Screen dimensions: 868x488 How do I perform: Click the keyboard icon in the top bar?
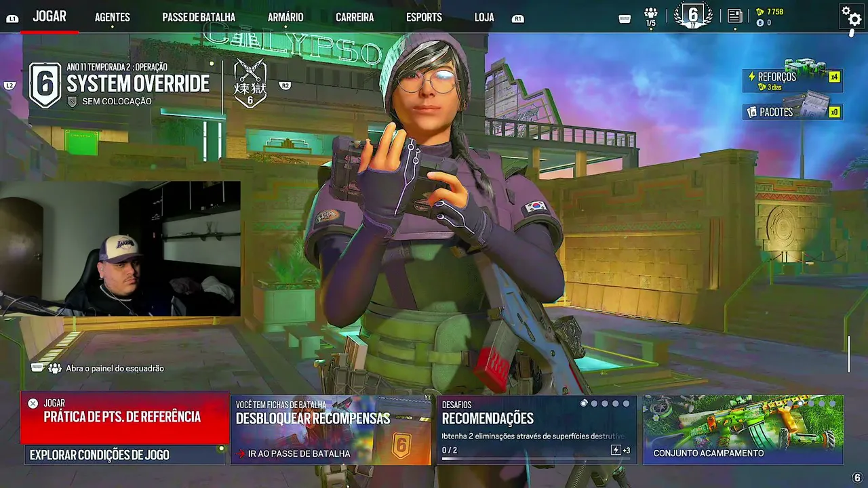click(x=625, y=19)
